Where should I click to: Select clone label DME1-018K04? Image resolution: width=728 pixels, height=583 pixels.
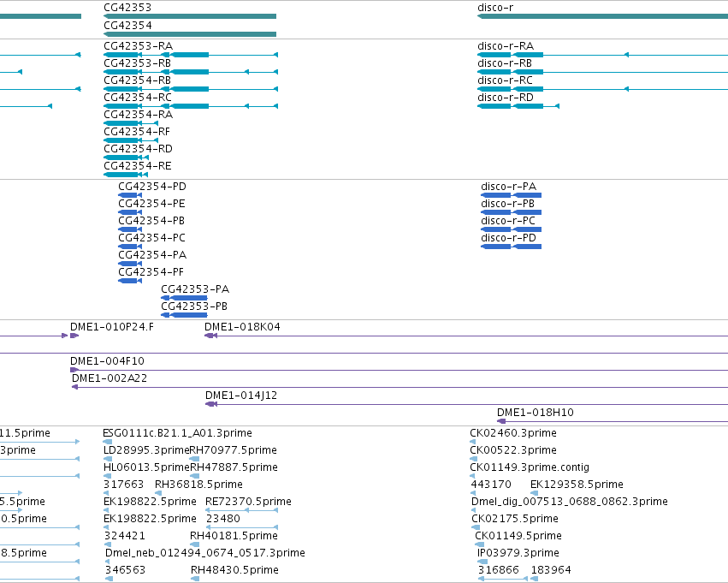242,327
